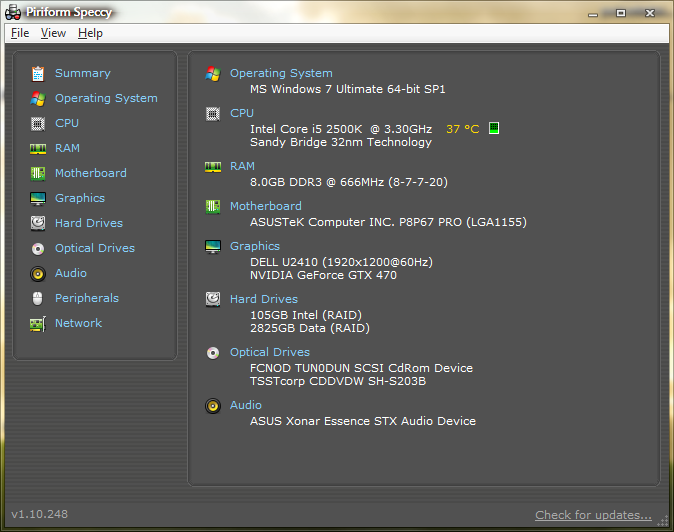The height and width of the screenshot is (532, 674).
Task: Click Check for updates link
Action: coord(593,515)
